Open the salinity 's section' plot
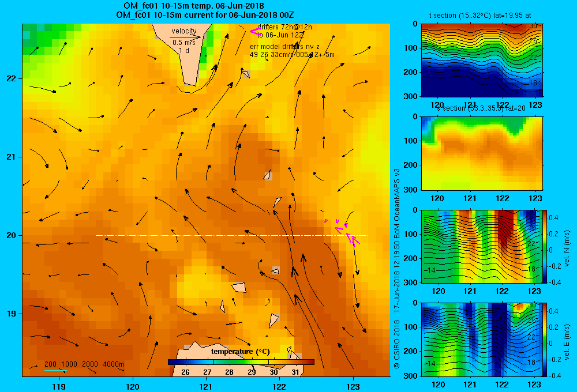577x392 pixels. pos(482,153)
